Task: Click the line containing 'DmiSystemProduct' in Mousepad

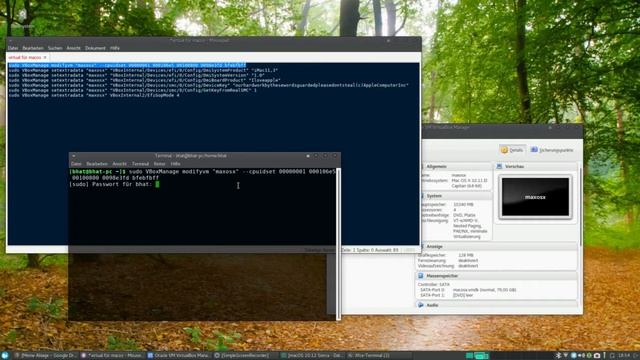Action: tap(143, 70)
